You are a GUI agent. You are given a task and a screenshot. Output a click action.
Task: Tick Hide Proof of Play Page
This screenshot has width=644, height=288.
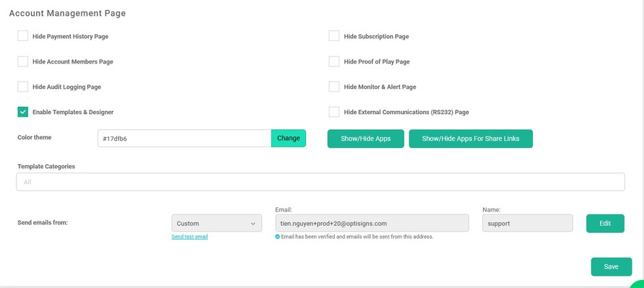(x=334, y=61)
